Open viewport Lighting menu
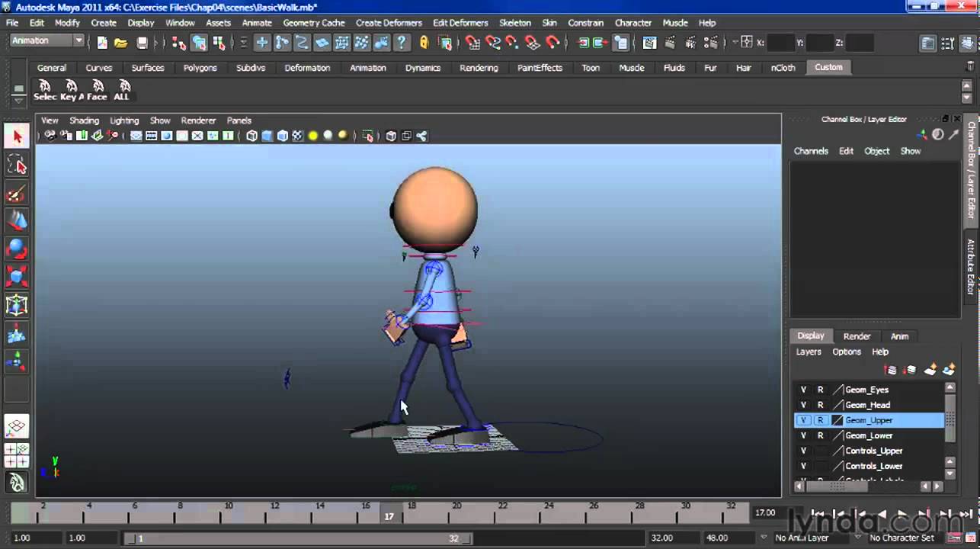The width and height of the screenshot is (980, 549). 124,120
